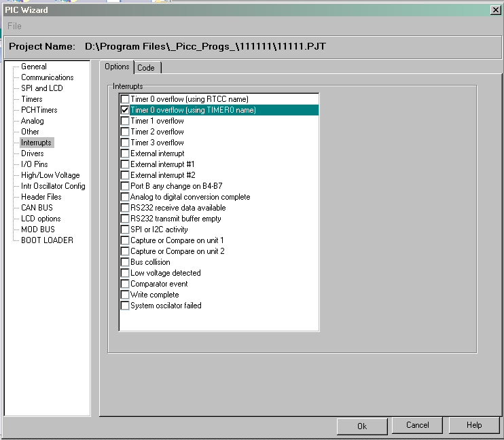Image resolution: width=504 pixels, height=440 pixels.
Task: Open Help for the wizard
Action: [474, 425]
